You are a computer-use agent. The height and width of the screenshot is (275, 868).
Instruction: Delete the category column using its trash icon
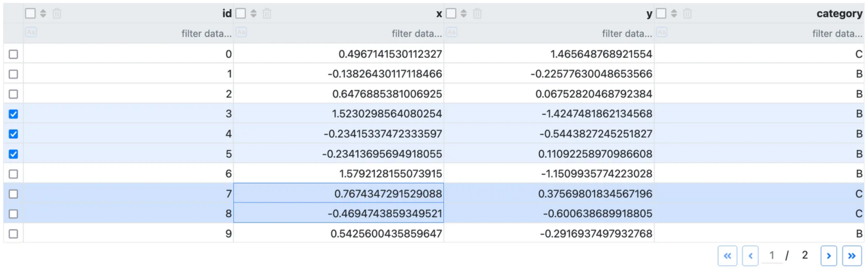click(688, 13)
